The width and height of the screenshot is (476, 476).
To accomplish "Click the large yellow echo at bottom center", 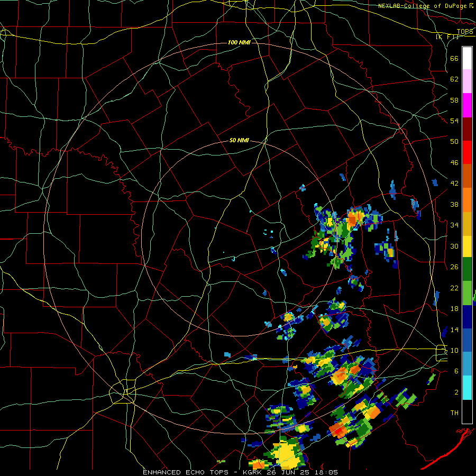I will (286, 454).
